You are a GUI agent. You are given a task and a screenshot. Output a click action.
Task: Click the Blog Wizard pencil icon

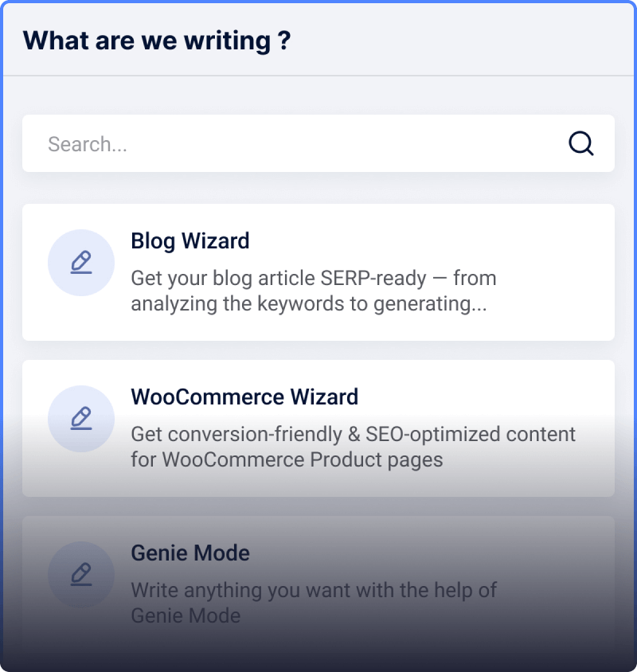click(81, 262)
